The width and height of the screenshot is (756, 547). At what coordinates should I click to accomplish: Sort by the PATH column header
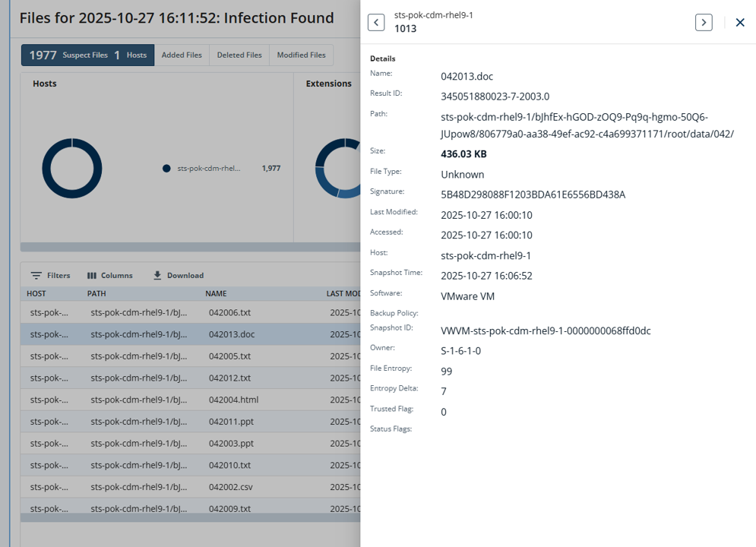96,293
